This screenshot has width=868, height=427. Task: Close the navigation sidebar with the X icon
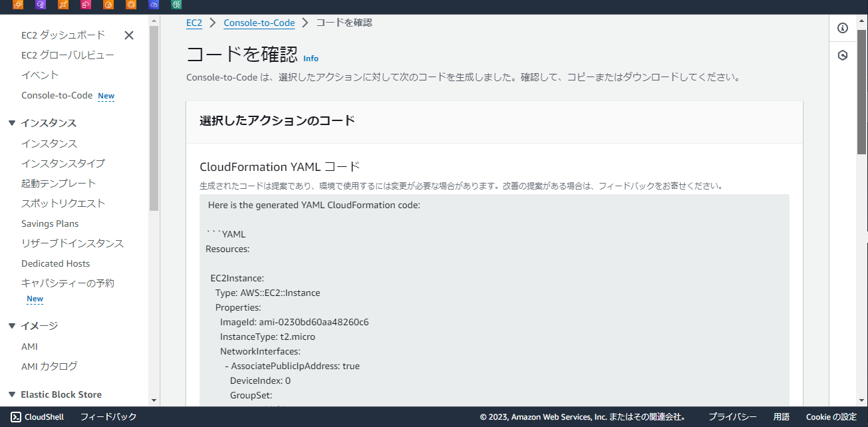point(128,35)
